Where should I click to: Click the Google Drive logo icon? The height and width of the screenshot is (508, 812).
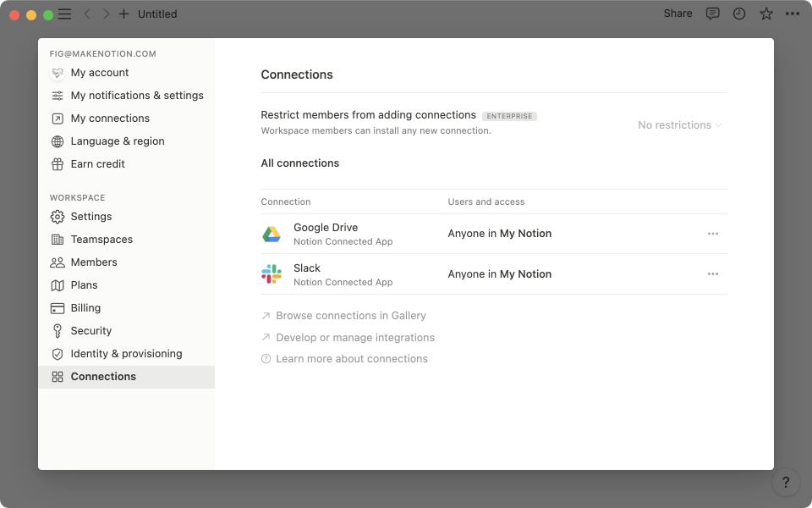[x=272, y=235]
